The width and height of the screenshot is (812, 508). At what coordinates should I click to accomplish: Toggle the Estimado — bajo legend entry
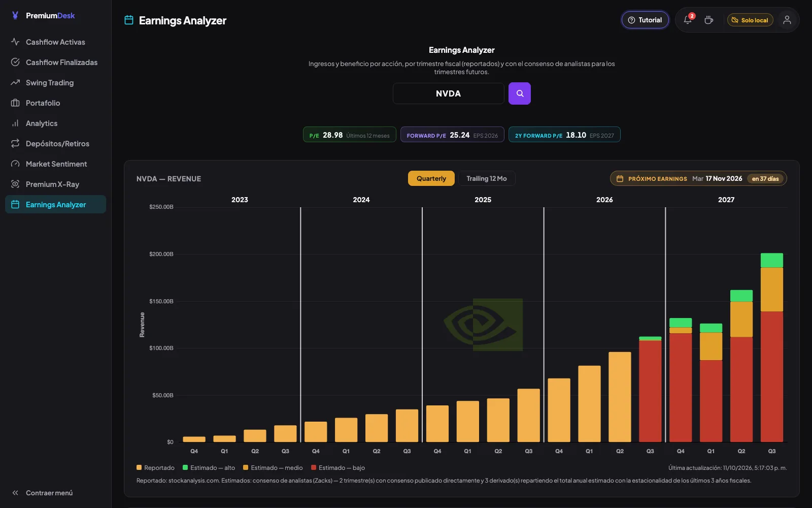pyautogui.click(x=338, y=468)
